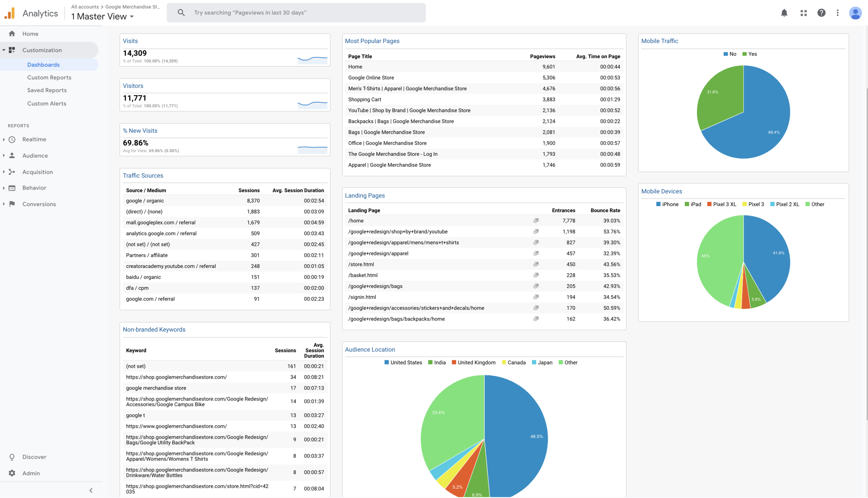The width and height of the screenshot is (868, 498).
Task: Toggle the Yes legend in Mobile Traffic
Action: [749, 54]
